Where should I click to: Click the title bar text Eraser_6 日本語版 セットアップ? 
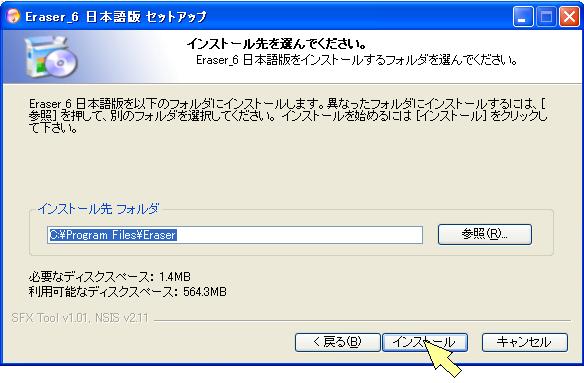point(116,16)
